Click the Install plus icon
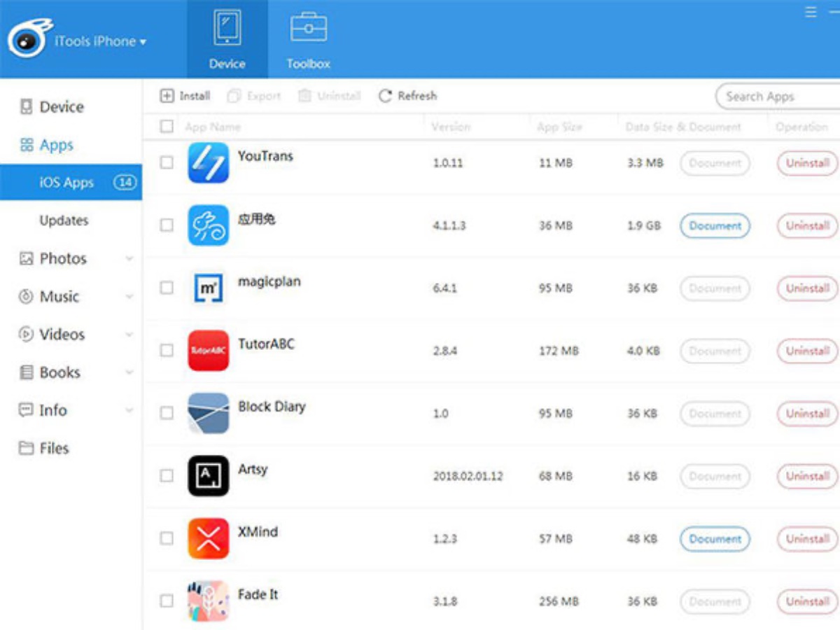This screenshot has width=840, height=630. (167, 96)
